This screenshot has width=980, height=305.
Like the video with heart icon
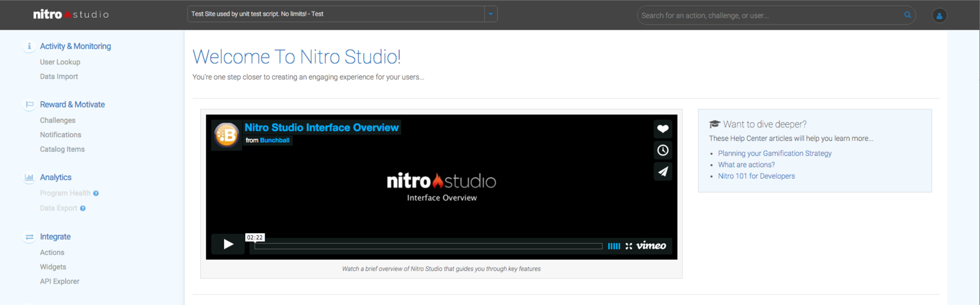(663, 129)
